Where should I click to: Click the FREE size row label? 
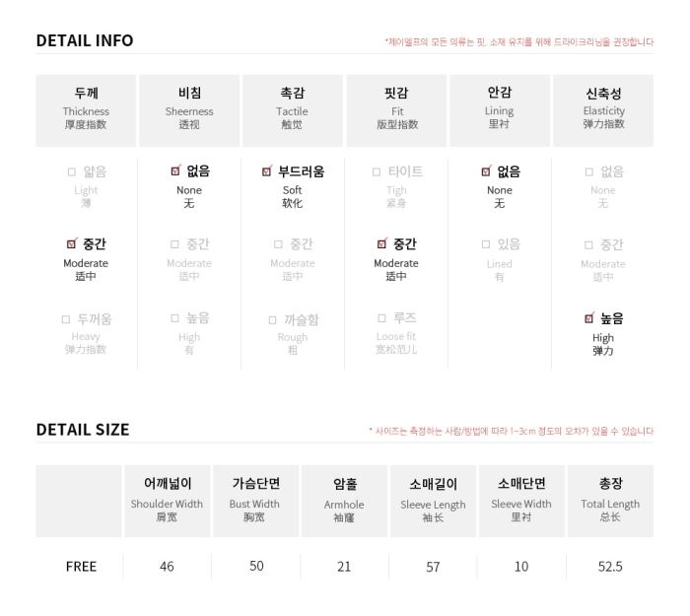(81, 567)
